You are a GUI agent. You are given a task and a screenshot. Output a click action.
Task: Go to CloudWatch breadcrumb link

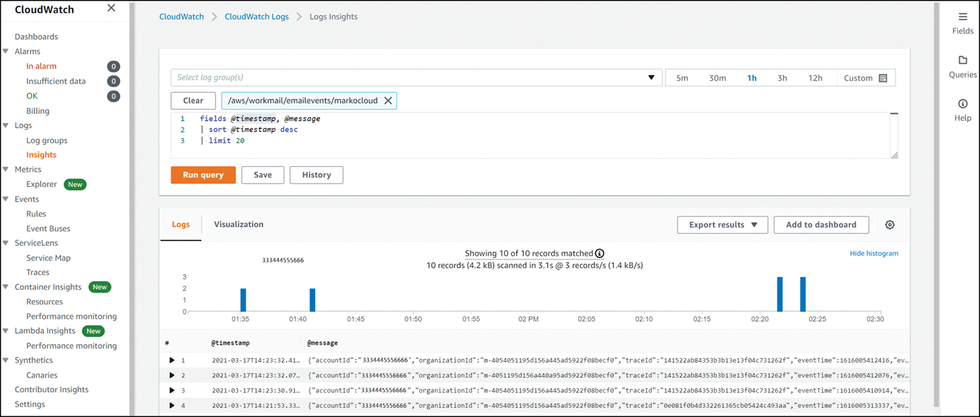tap(182, 16)
